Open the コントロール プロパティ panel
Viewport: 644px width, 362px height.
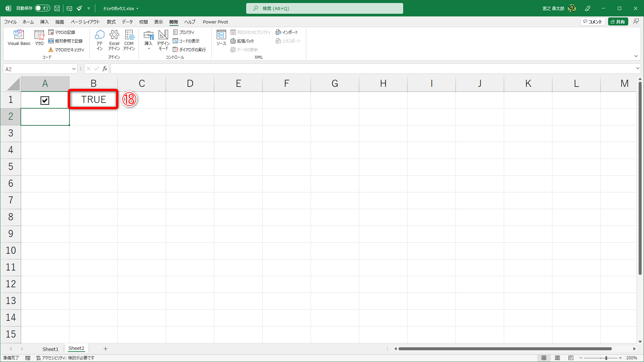[184, 32]
